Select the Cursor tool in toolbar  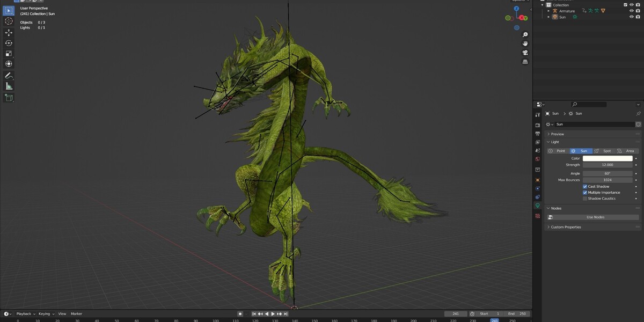click(x=9, y=21)
